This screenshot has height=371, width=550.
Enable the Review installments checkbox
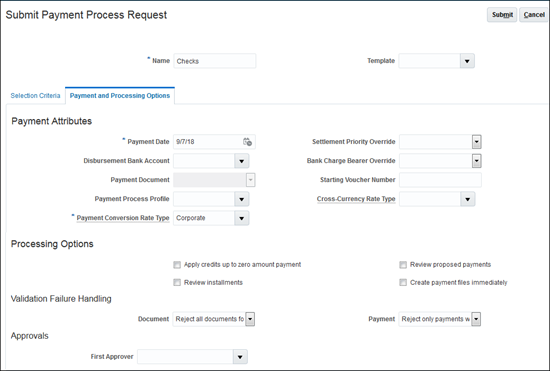click(x=177, y=283)
